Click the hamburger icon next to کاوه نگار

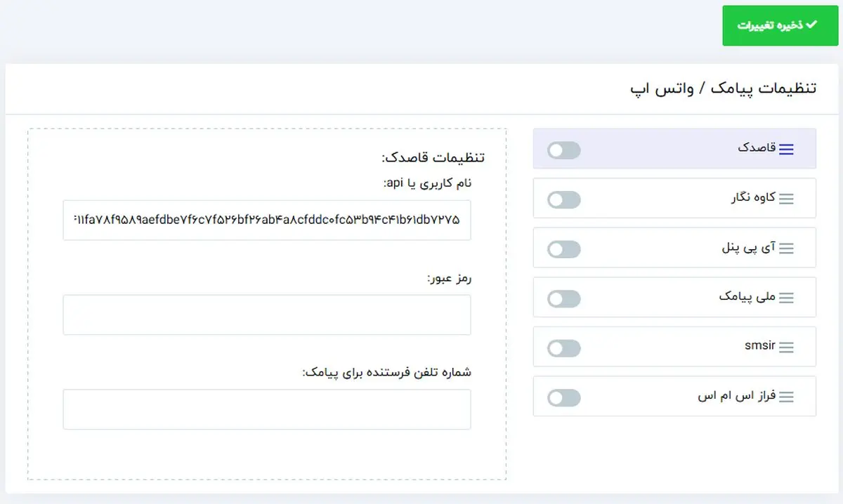786,199
